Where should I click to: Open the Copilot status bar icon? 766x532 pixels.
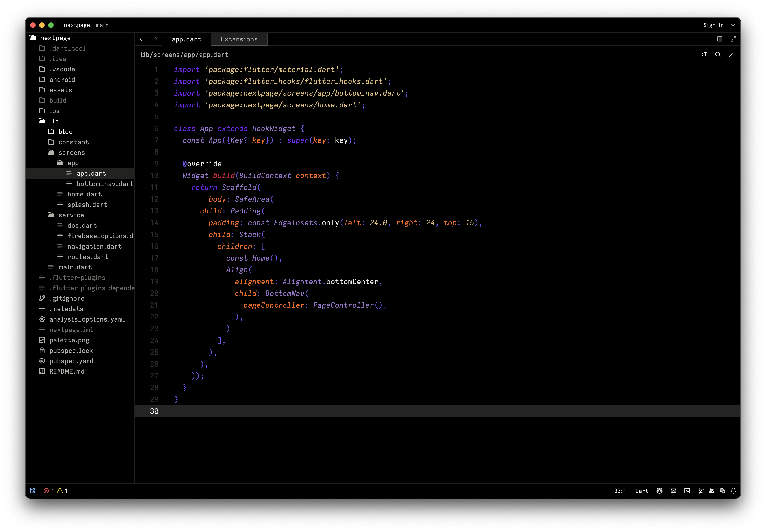click(x=659, y=491)
